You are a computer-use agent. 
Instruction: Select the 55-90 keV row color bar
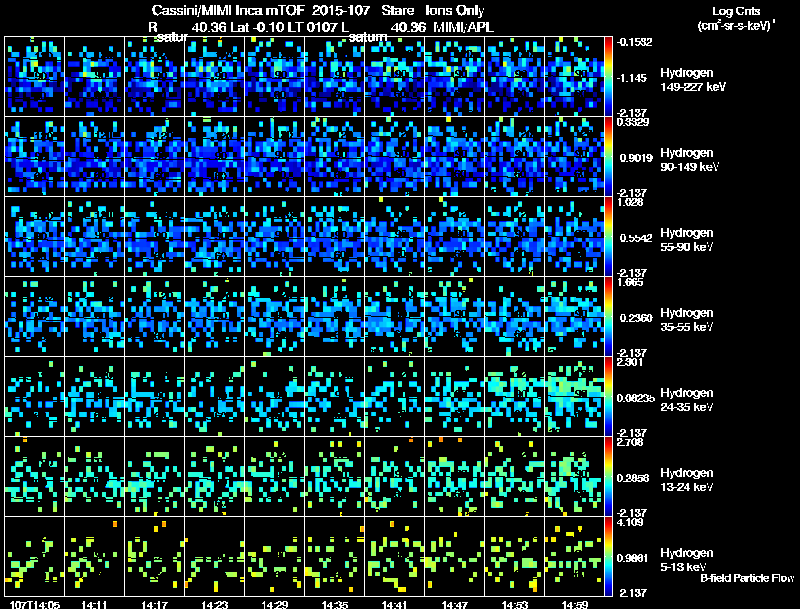tap(608, 236)
